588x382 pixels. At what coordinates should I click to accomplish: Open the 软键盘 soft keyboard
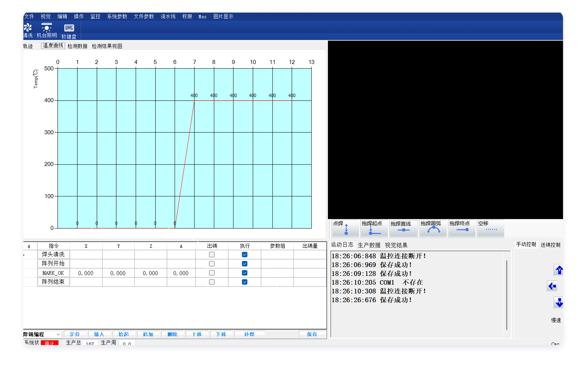point(69,28)
